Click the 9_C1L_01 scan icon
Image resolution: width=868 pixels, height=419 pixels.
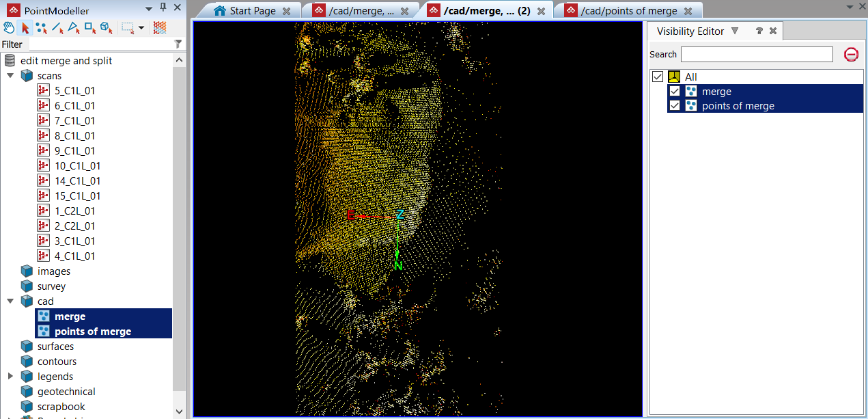pos(44,151)
